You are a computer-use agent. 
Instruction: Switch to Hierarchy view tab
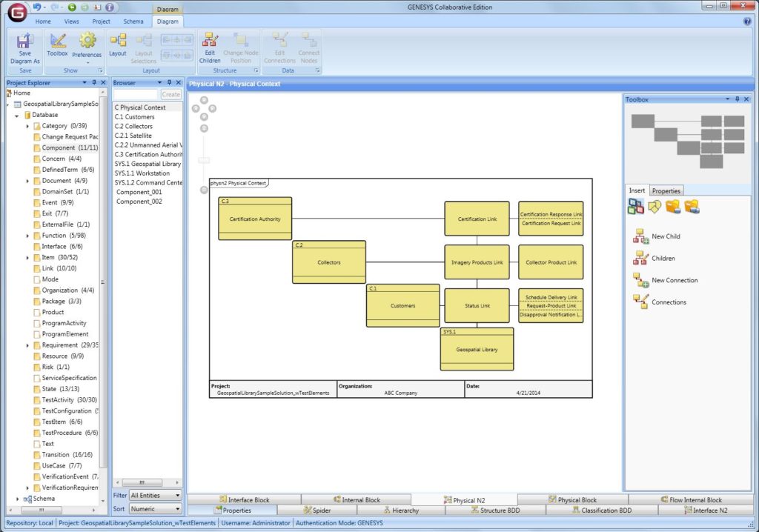coord(401,511)
